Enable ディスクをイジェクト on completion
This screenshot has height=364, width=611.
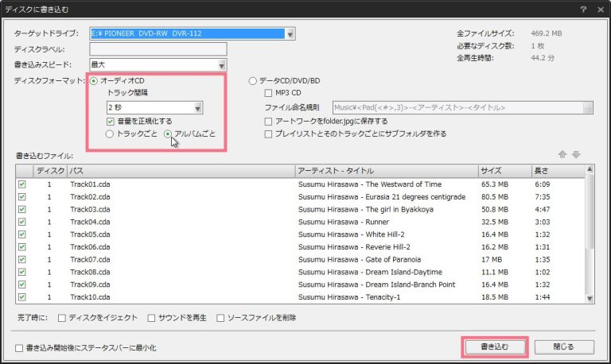(x=63, y=318)
